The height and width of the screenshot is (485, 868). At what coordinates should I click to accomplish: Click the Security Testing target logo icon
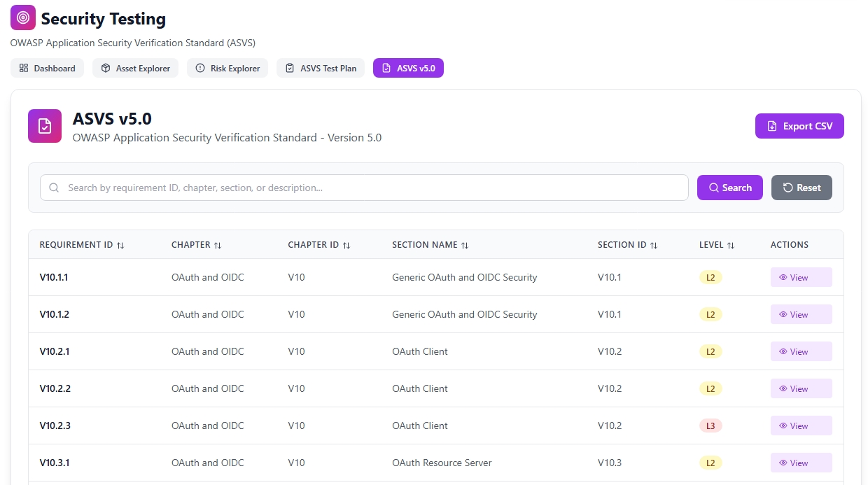pos(23,17)
